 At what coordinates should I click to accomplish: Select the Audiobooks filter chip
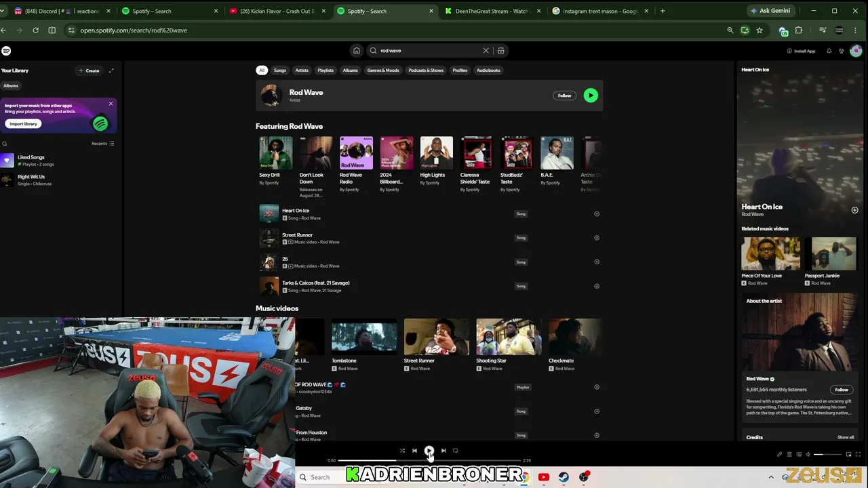(488, 70)
